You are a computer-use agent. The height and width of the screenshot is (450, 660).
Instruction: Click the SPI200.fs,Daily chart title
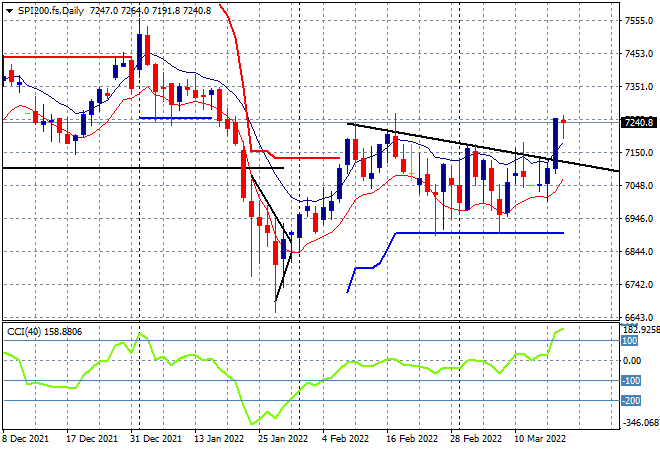(50, 8)
